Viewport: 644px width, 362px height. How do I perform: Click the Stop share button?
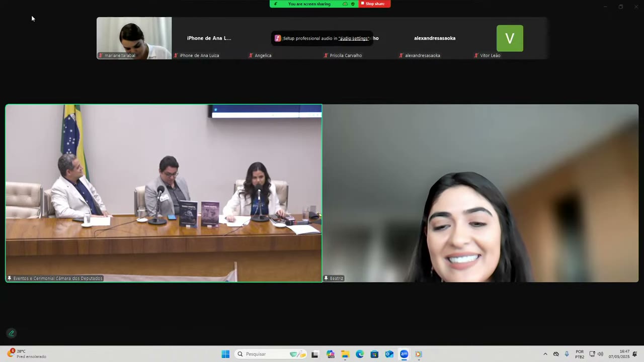point(375,4)
